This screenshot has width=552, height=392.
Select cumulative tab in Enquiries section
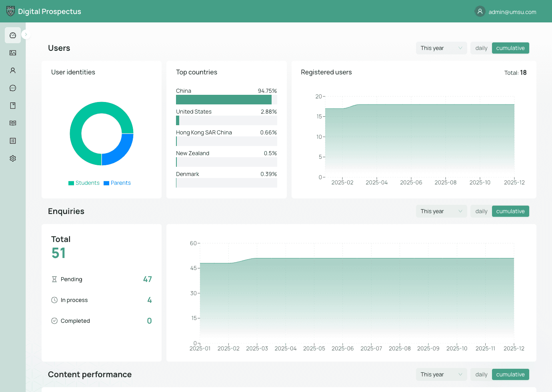[x=510, y=211]
